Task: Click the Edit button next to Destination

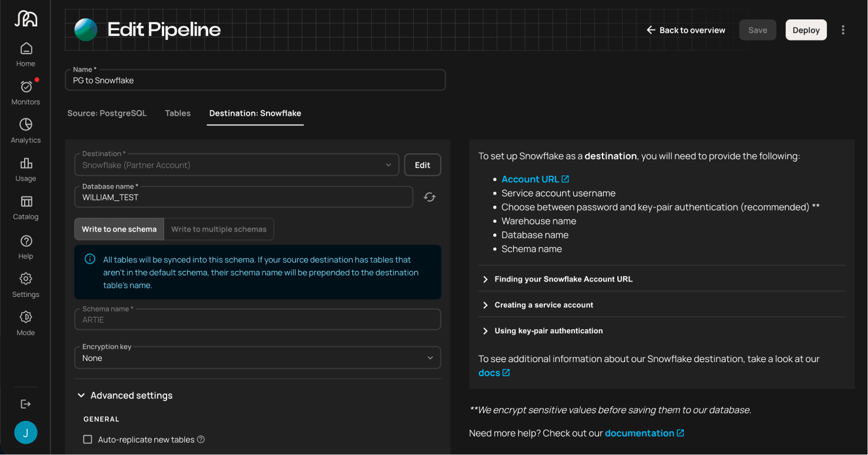Action: [423, 165]
